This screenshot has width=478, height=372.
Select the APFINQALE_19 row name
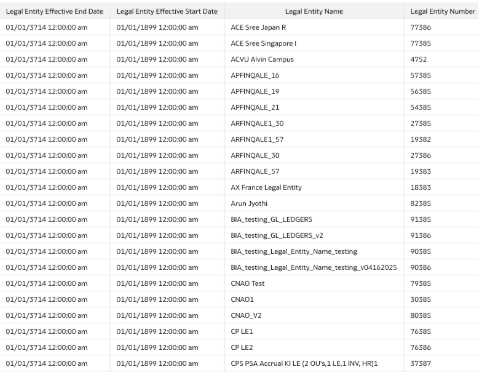tap(255, 91)
